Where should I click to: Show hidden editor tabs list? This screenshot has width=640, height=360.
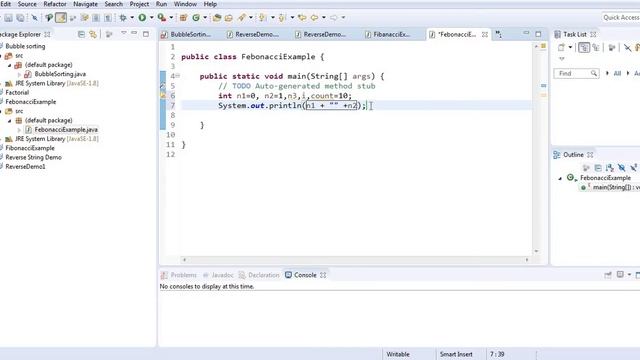point(499,35)
